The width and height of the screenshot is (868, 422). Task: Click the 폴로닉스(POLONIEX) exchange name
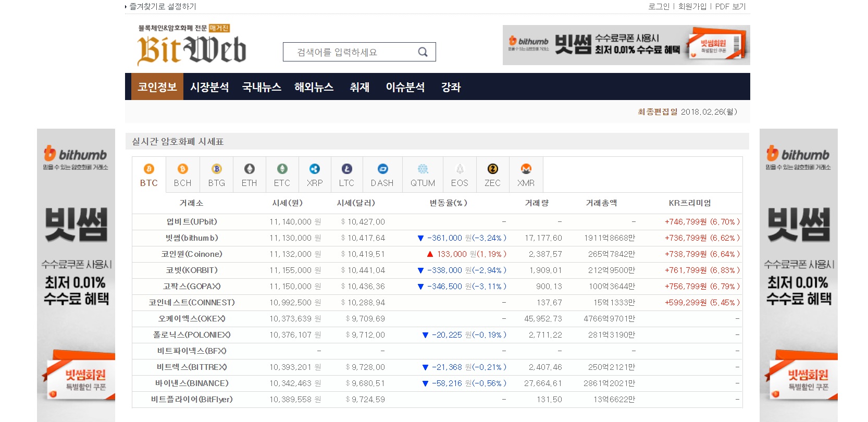(x=192, y=335)
